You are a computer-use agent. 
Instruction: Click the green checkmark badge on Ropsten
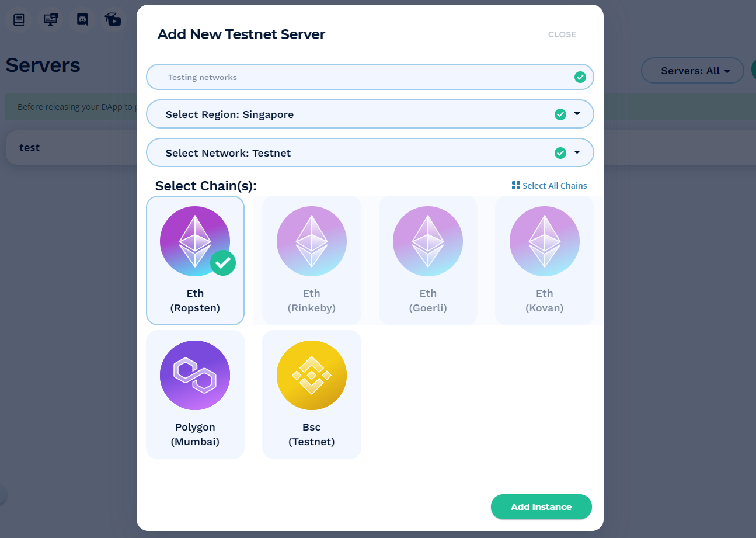(x=223, y=262)
